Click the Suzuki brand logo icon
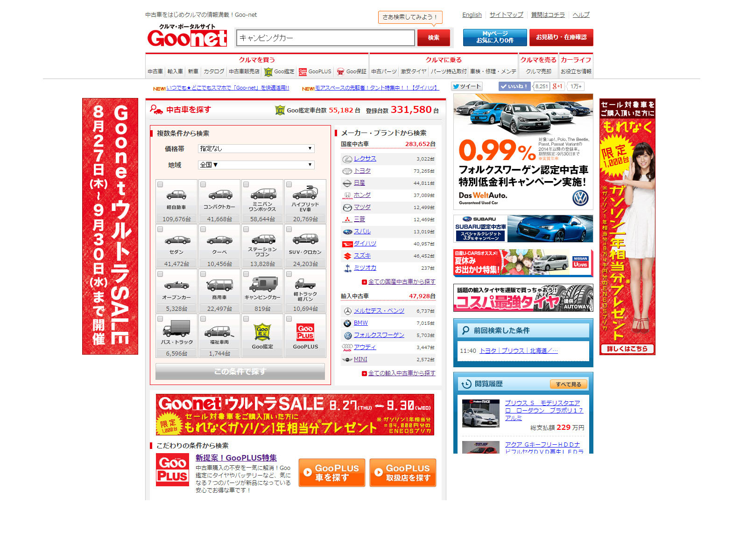 click(347, 256)
